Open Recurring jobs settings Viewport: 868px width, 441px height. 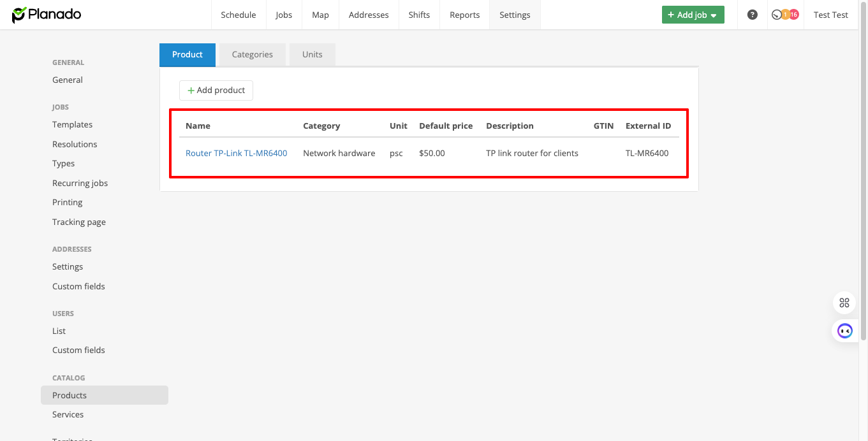80,183
